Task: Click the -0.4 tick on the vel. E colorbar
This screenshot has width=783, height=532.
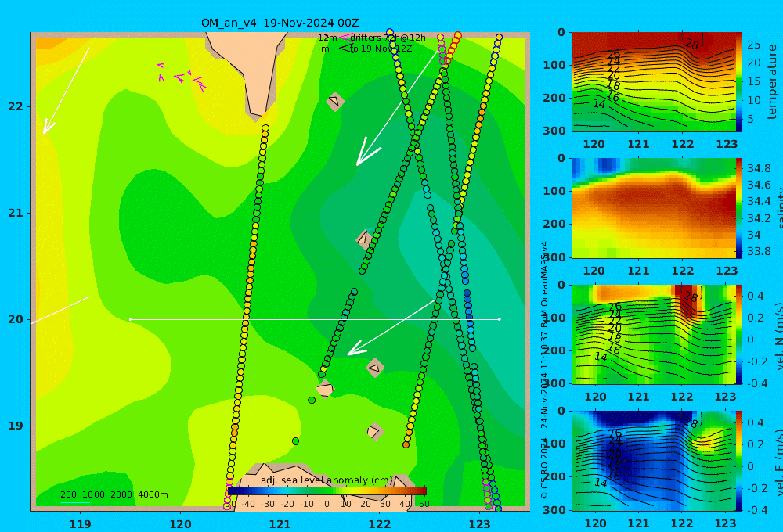Action: pyautogui.click(x=756, y=509)
